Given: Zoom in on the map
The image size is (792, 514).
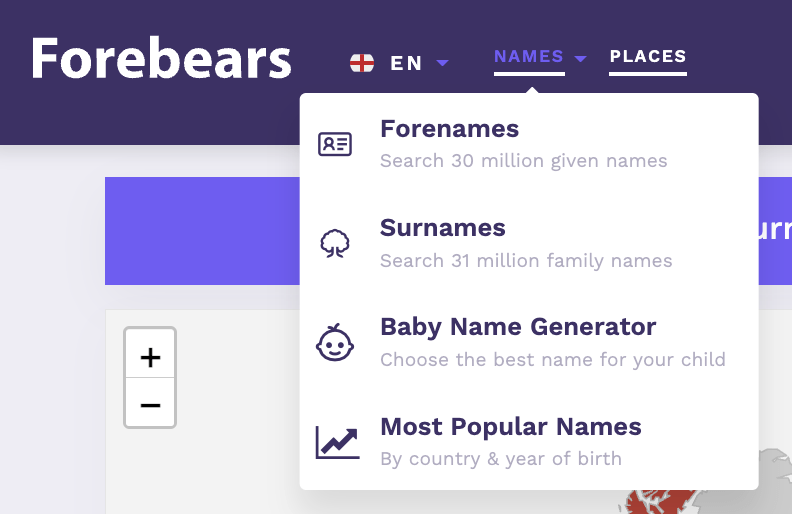Looking at the screenshot, I should pos(150,357).
